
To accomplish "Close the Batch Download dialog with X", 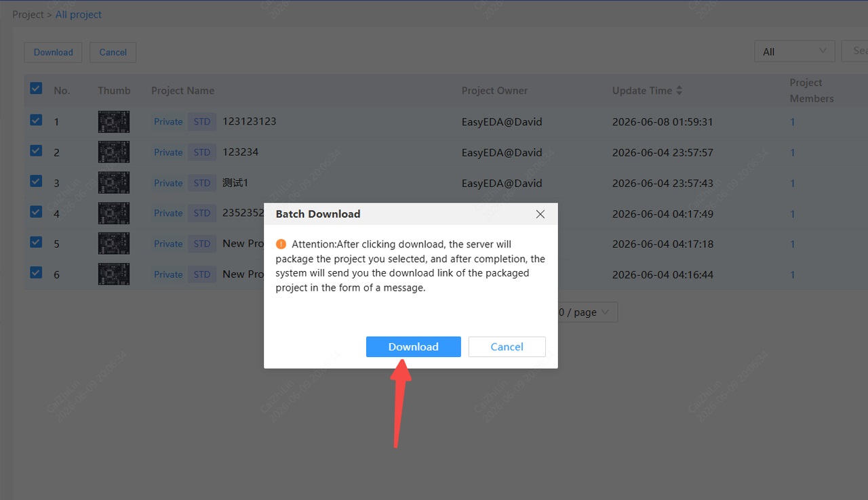I will pos(540,214).
